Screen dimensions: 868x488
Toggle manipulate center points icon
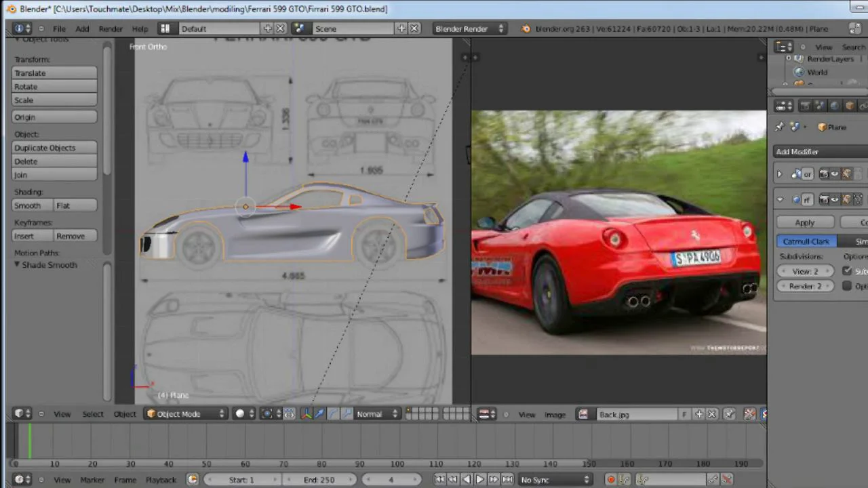point(290,413)
